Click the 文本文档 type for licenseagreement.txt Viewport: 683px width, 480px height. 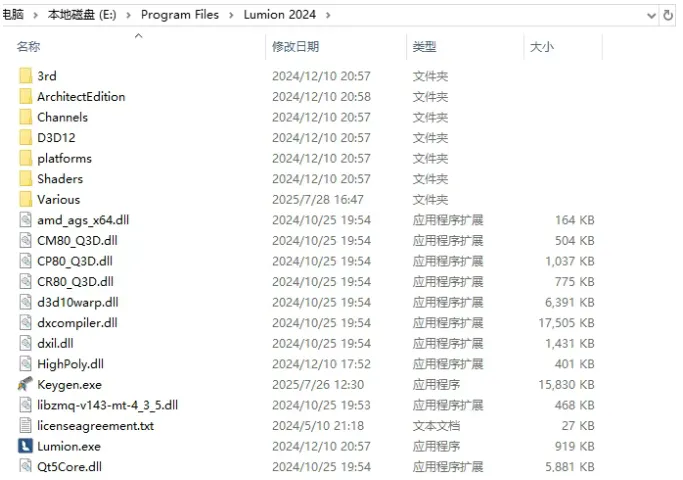coord(436,426)
